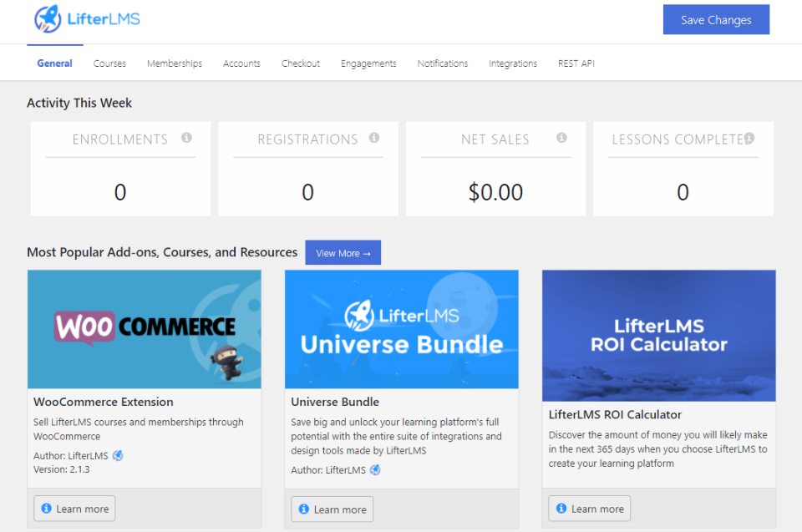Click the Enrollments info icon

click(186, 138)
